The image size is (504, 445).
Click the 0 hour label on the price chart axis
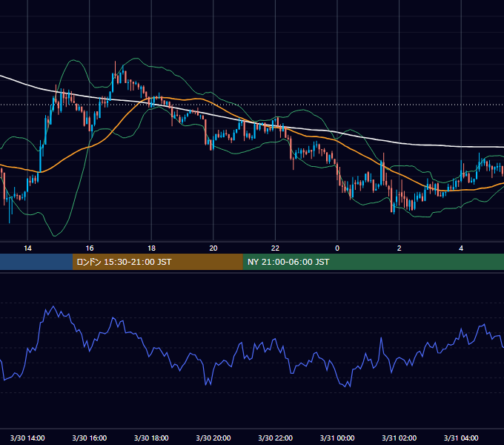click(337, 248)
